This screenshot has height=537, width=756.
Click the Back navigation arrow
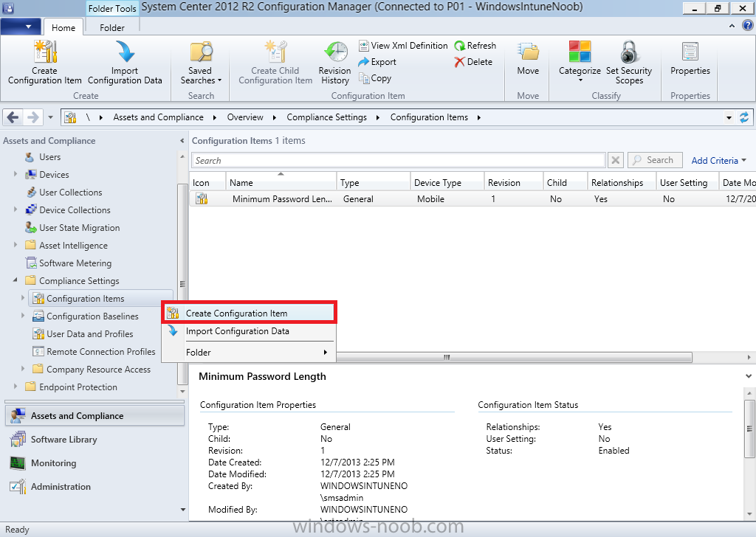13,117
